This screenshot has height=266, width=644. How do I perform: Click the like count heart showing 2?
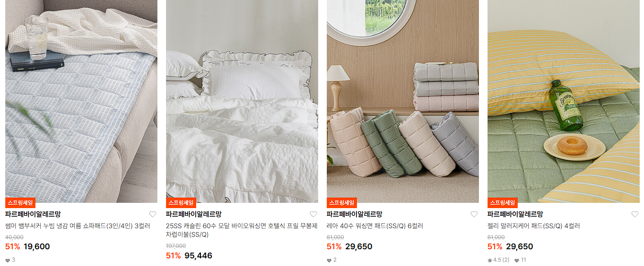329,260
